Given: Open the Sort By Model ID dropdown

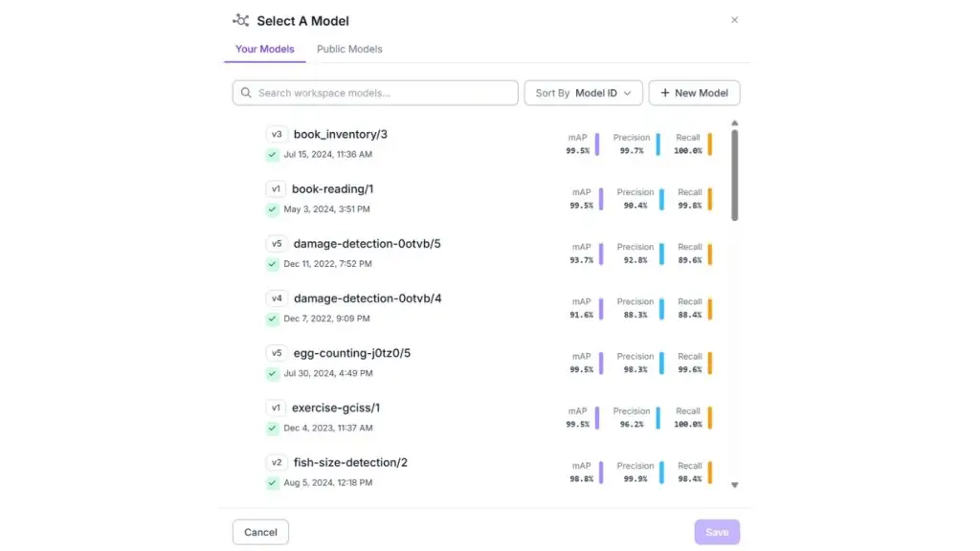Looking at the screenshot, I should [583, 93].
